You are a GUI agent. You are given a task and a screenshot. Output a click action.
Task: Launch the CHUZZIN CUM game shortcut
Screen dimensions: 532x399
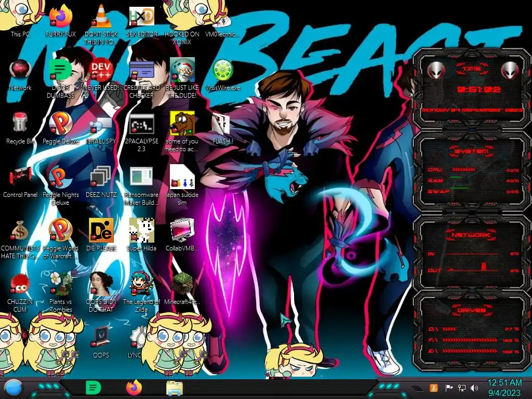pyautogui.click(x=20, y=292)
